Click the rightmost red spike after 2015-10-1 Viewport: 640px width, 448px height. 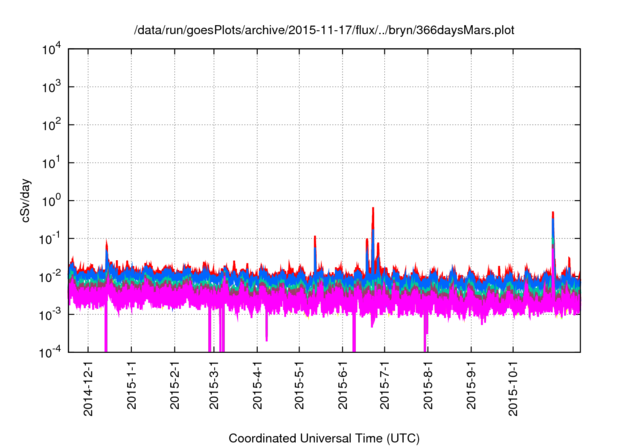[553, 215]
